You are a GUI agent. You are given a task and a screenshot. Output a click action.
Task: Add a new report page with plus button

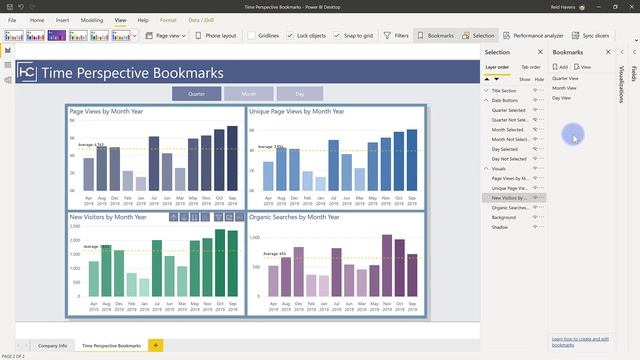[x=156, y=345]
